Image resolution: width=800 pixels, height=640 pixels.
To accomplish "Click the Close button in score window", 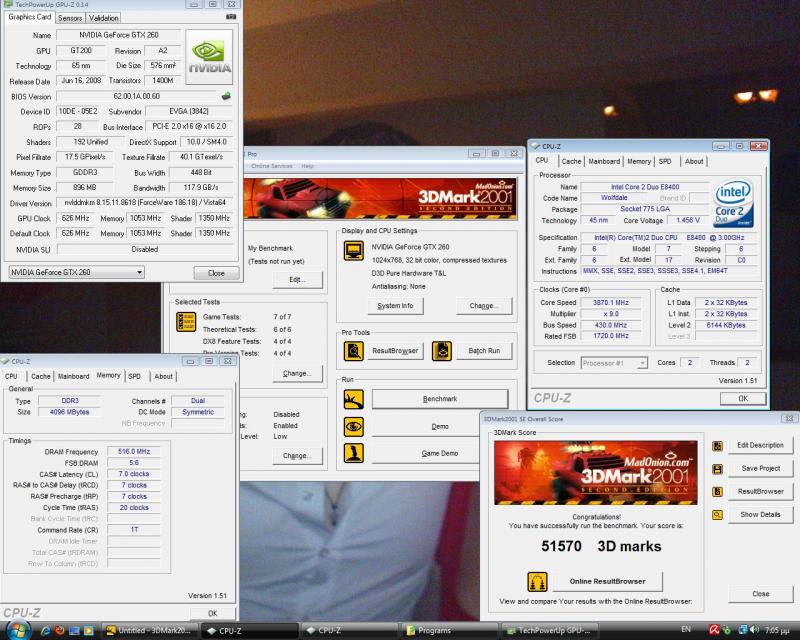I will [x=760, y=594].
